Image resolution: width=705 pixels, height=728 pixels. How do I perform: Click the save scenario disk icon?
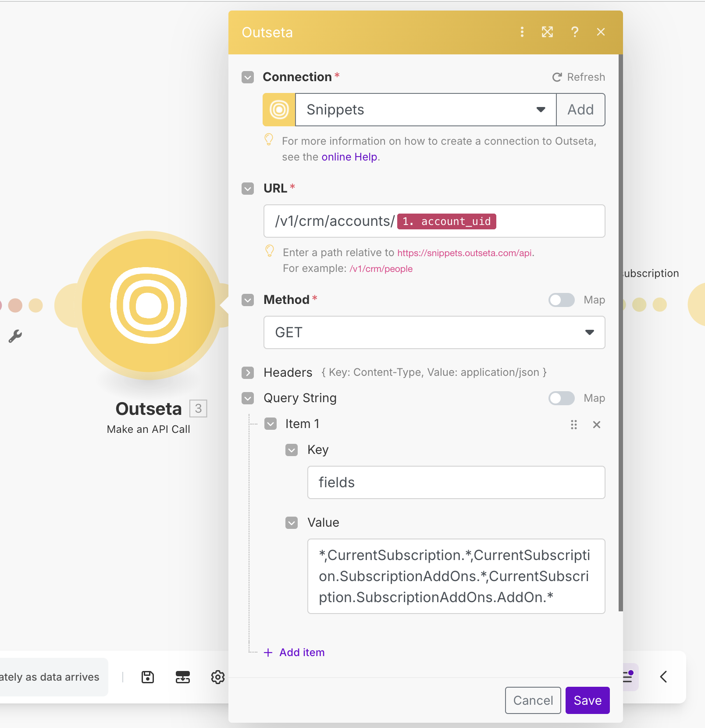tap(148, 677)
